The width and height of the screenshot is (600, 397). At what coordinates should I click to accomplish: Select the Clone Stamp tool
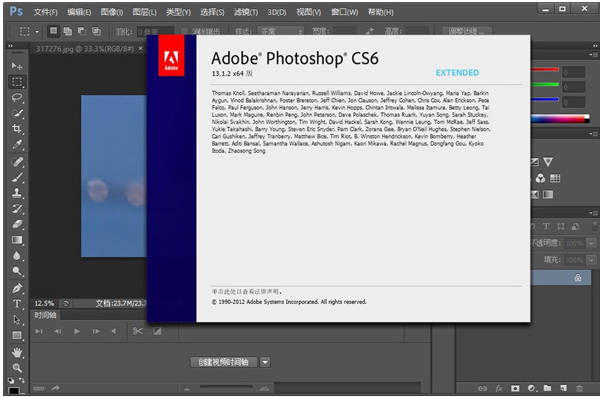coord(17,193)
